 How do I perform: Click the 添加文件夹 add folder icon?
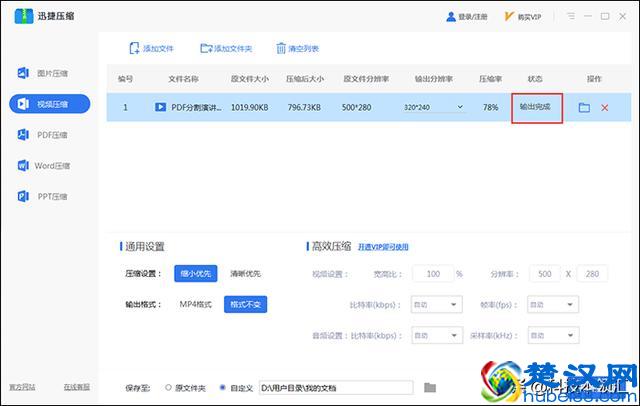(x=206, y=48)
